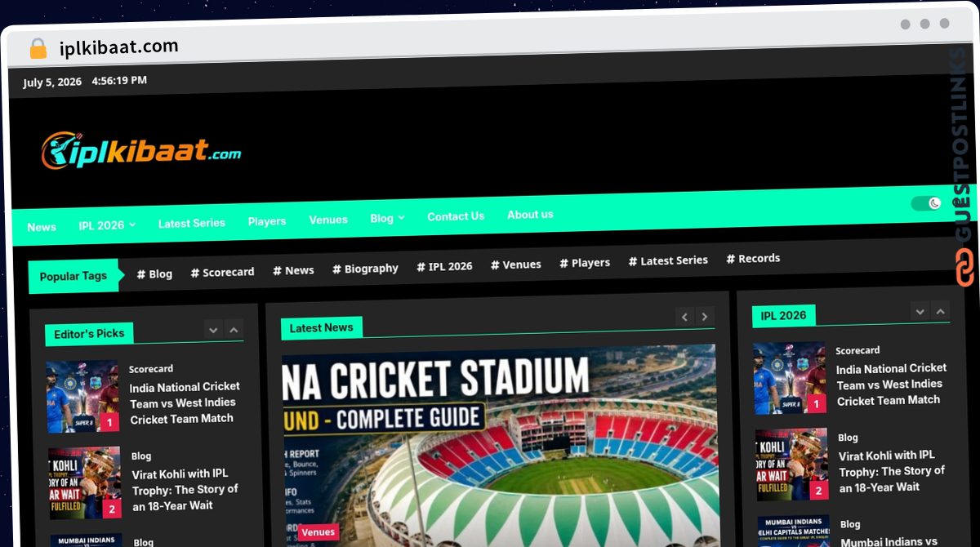Open IPL 2026 widget India vs West Indies headline
This screenshot has height=547, width=980.
(891, 384)
